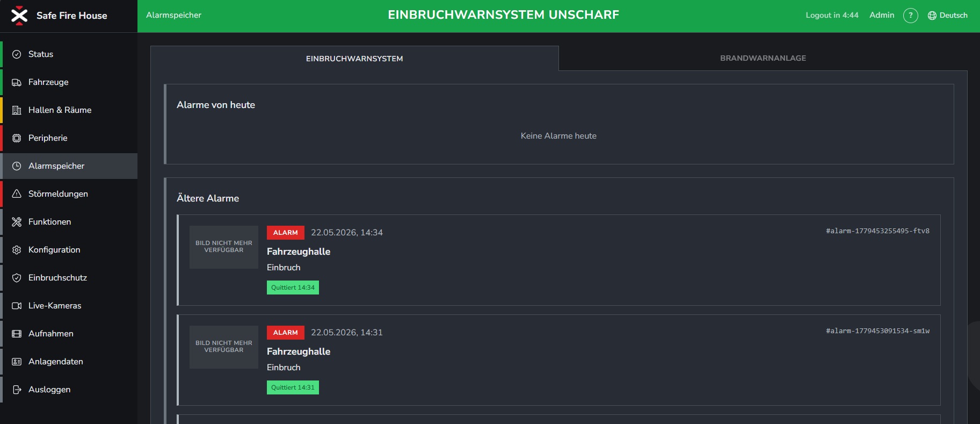Open Live-Kameras camera icon

point(17,306)
